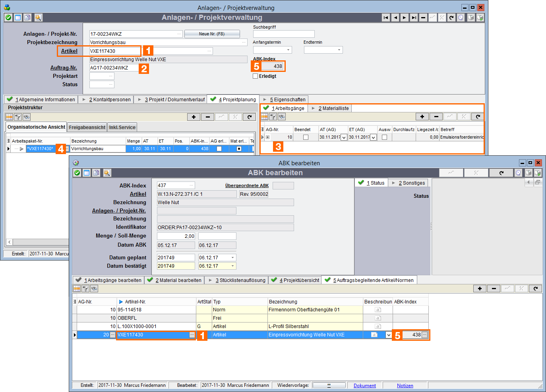Toggle Ausw checkbox for AG-Nr. 10
This screenshot has height=392, width=546.
[x=384, y=137]
